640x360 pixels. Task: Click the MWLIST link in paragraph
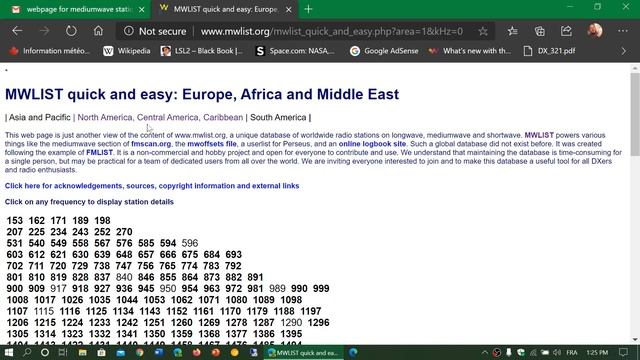539,135
